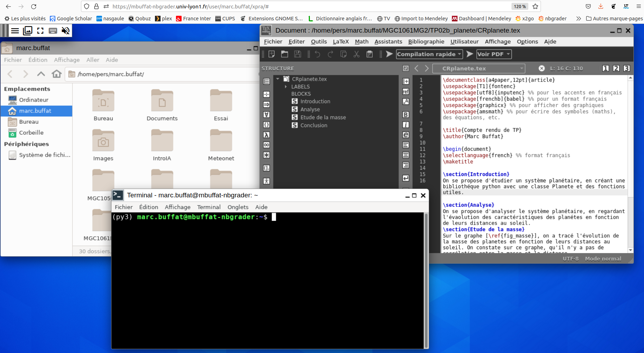Click the italic 'i' formatting icon

click(406, 125)
